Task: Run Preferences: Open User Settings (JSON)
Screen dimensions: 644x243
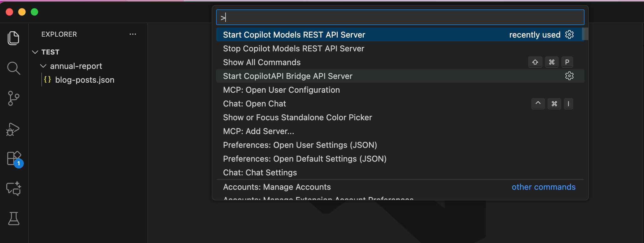Action: pyautogui.click(x=300, y=145)
